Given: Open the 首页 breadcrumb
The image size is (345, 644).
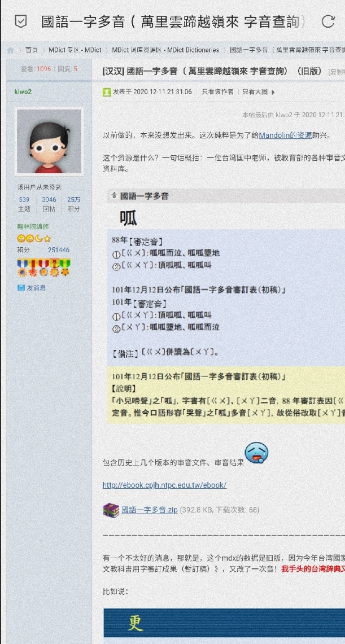Looking at the screenshot, I should point(32,50).
